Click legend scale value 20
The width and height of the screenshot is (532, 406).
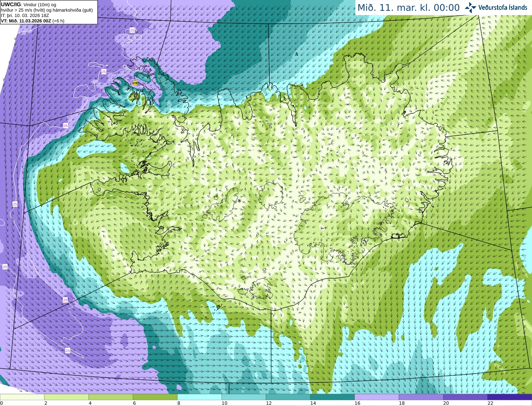click(x=446, y=403)
